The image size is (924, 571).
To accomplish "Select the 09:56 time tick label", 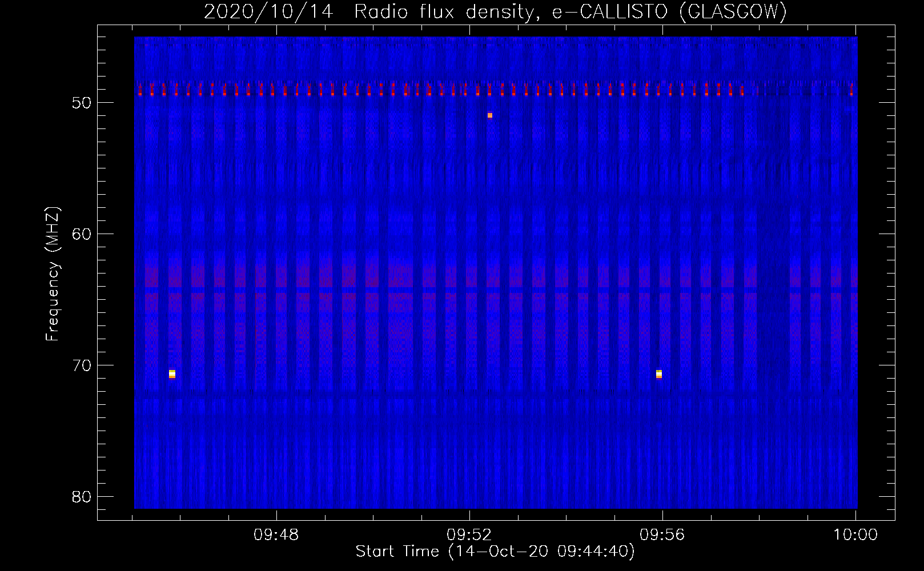I will 662,535.
